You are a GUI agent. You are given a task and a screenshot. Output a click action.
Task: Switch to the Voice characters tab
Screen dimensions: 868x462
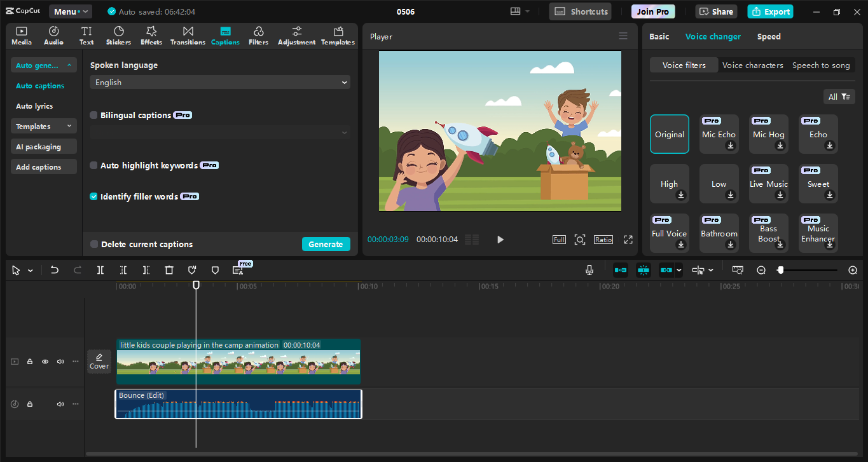pyautogui.click(x=754, y=65)
